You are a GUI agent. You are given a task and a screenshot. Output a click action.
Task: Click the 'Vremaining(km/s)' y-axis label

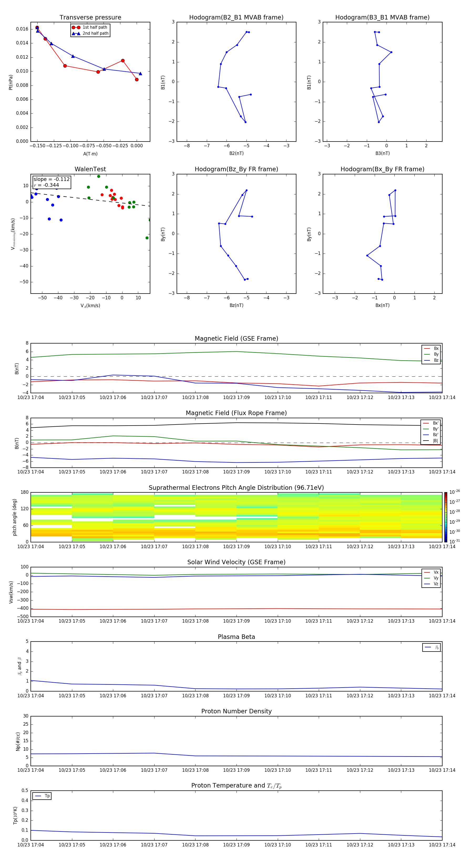coord(13,234)
